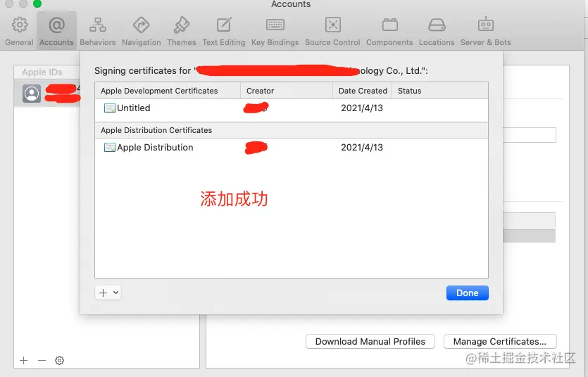This screenshot has width=588, height=377.
Task: Remove the selected Apple ID account
Action: (x=42, y=361)
